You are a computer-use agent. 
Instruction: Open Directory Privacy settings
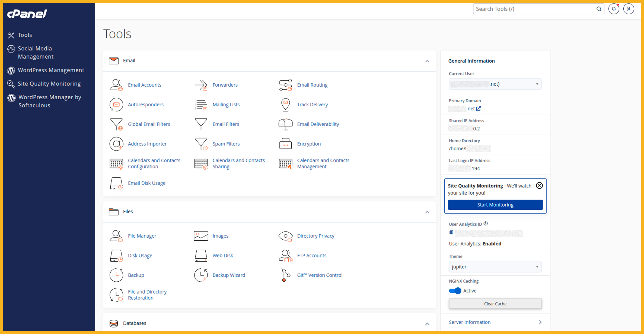click(x=316, y=236)
